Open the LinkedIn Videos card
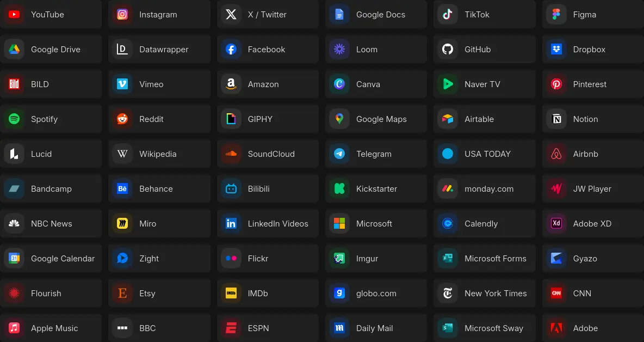This screenshot has width=644, height=342. (x=268, y=224)
